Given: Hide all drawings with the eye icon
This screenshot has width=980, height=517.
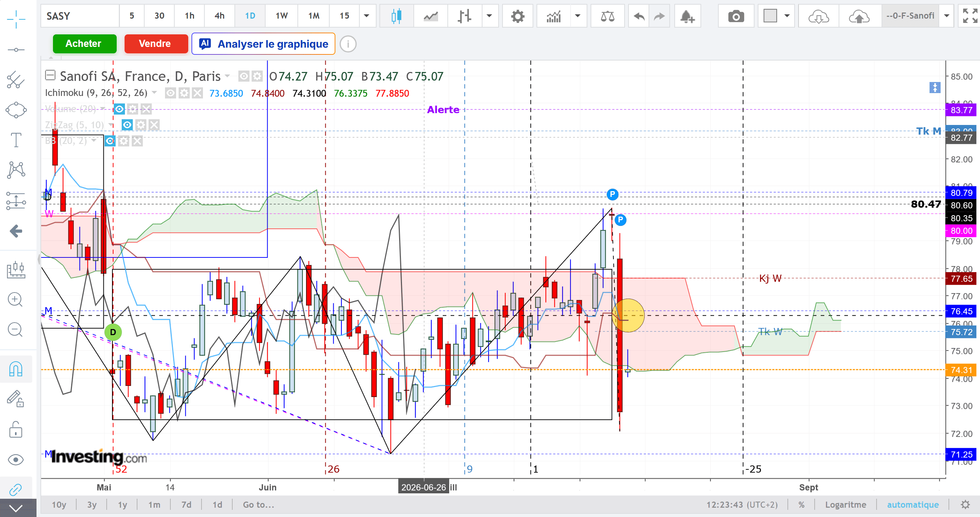Looking at the screenshot, I should tap(16, 460).
